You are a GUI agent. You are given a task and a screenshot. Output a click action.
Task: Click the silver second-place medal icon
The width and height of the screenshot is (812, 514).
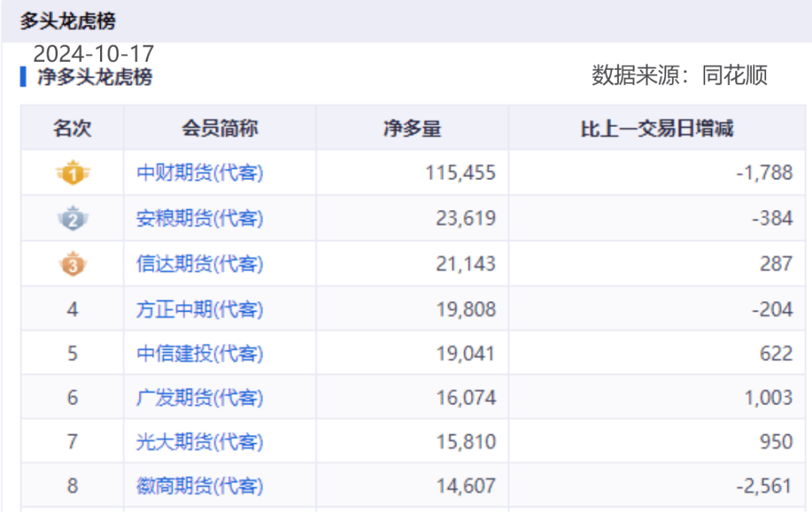point(72,217)
